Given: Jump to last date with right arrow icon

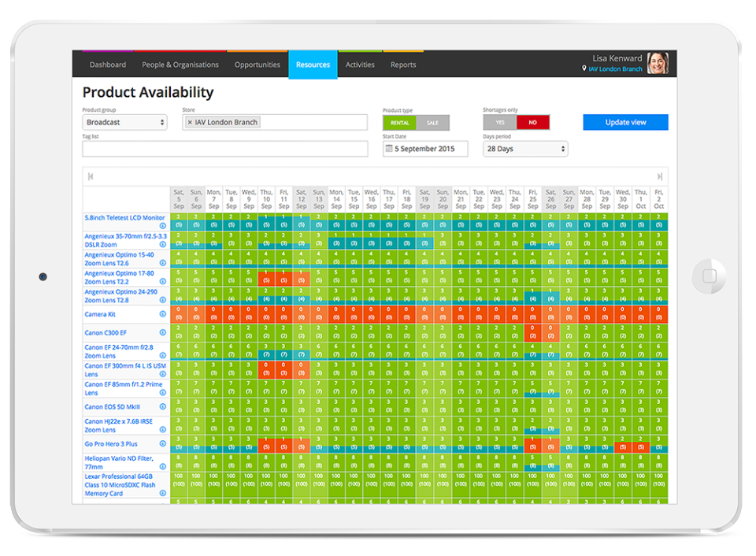Looking at the screenshot, I should click(660, 176).
